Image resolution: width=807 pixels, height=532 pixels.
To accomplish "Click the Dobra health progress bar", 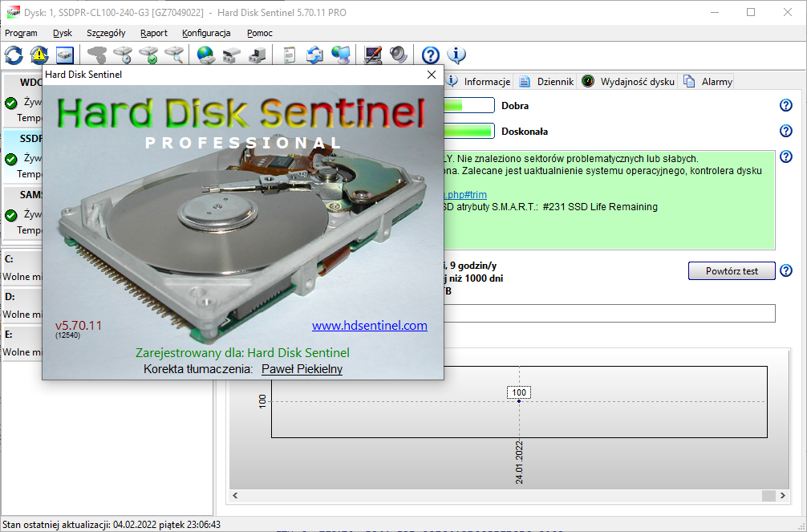I will (x=468, y=106).
